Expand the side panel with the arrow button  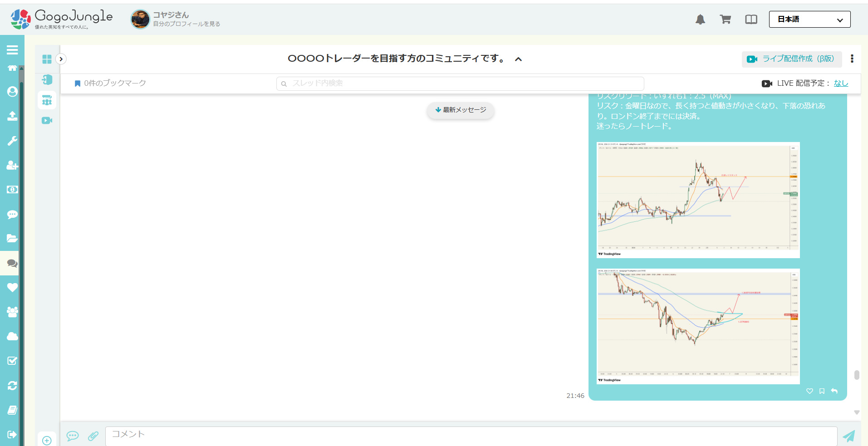point(61,59)
